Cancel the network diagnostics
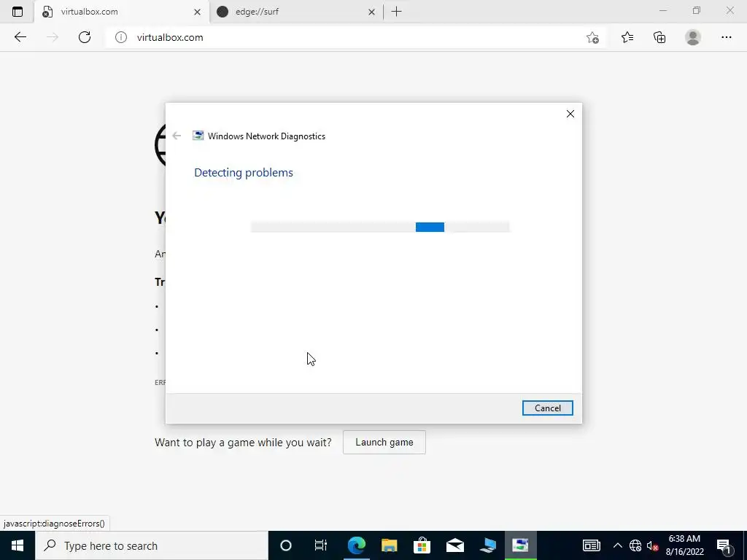Screen dimensions: 747x560 click(547, 408)
